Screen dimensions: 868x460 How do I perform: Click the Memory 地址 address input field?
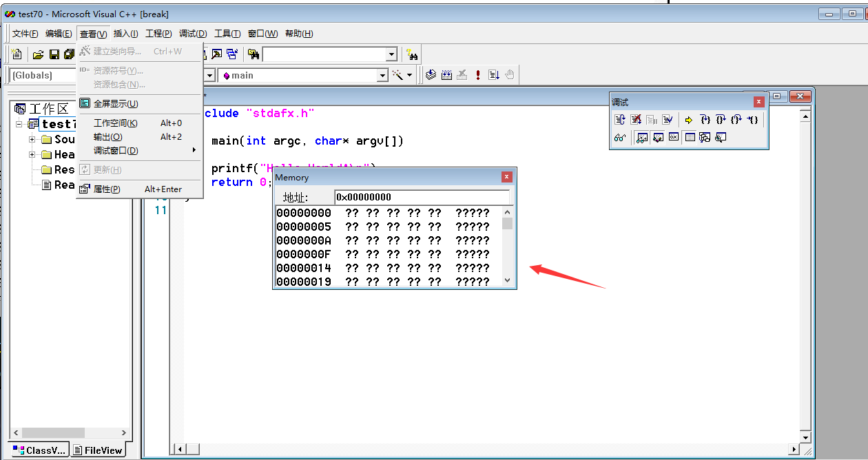click(422, 198)
